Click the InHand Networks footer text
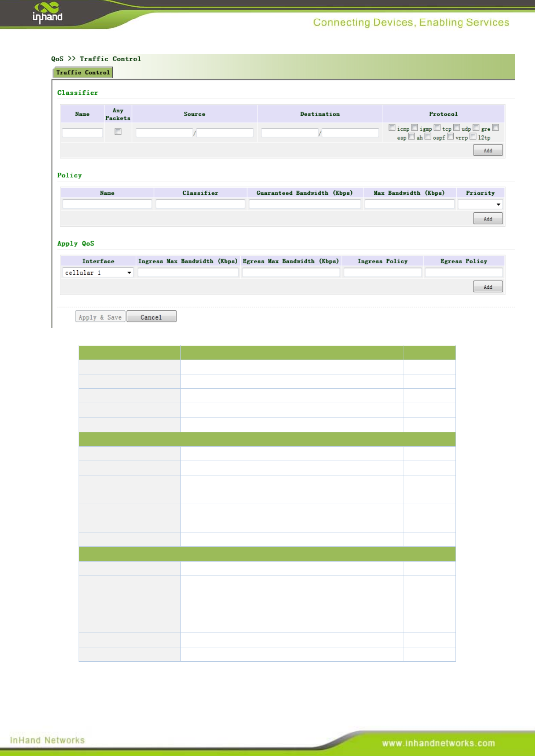The width and height of the screenshot is (535, 756). click(47, 740)
